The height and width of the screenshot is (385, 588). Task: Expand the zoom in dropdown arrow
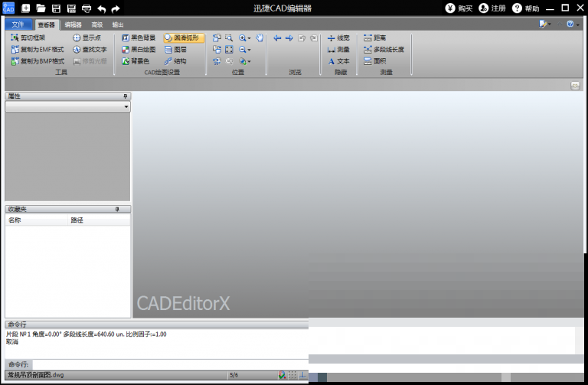pos(249,38)
